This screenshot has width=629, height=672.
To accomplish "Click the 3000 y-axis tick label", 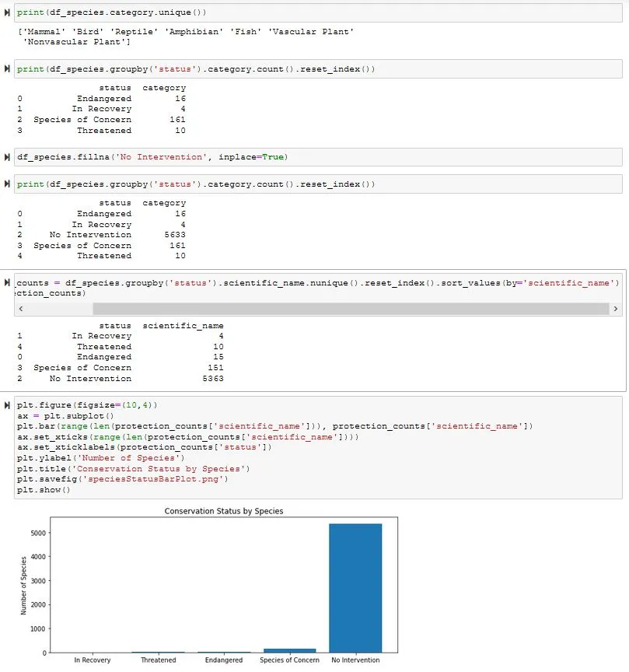I will tap(38, 581).
